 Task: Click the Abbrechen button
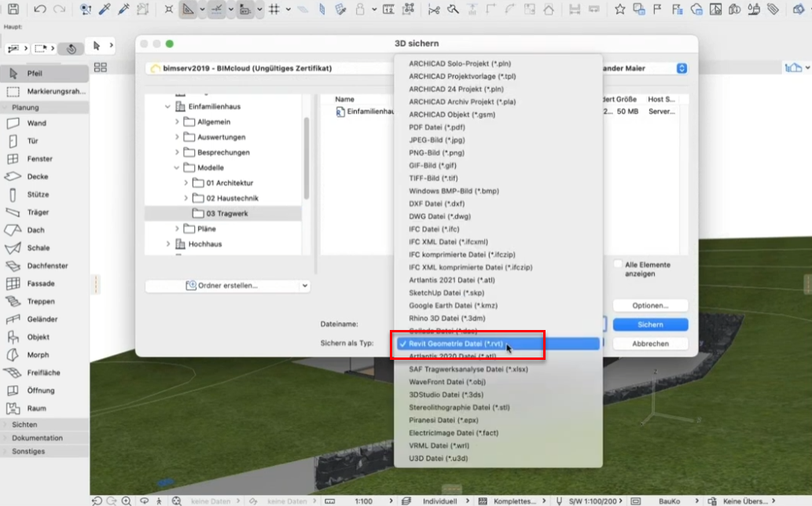tap(650, 344)
